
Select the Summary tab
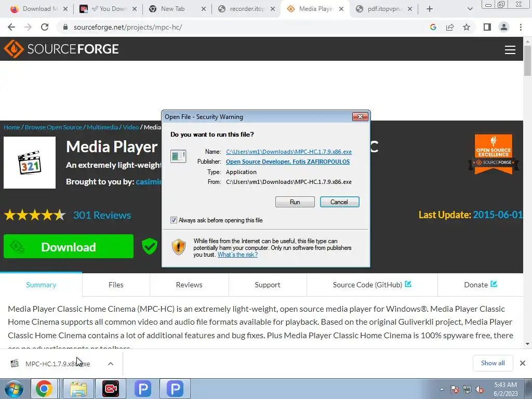[x=41, y=285]
